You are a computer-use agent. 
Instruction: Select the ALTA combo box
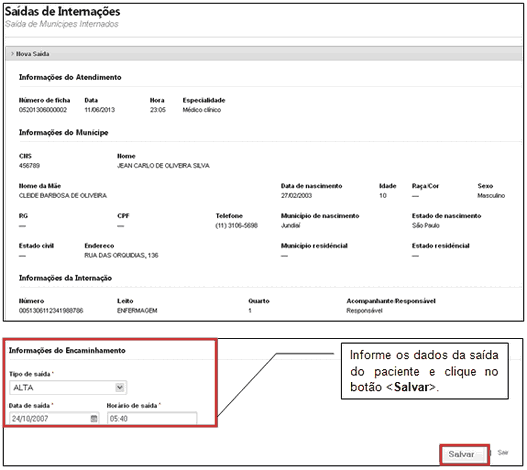click(x=68, y=388)
